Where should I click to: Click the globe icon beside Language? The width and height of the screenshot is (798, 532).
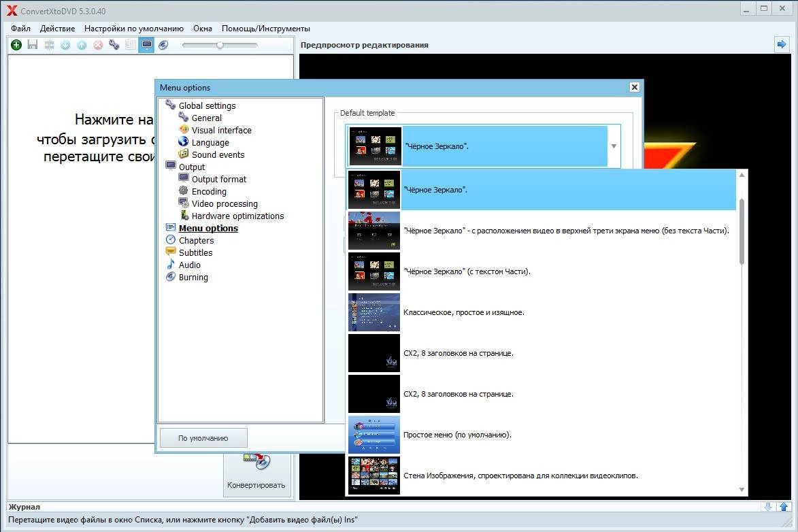tap(183, 142)
